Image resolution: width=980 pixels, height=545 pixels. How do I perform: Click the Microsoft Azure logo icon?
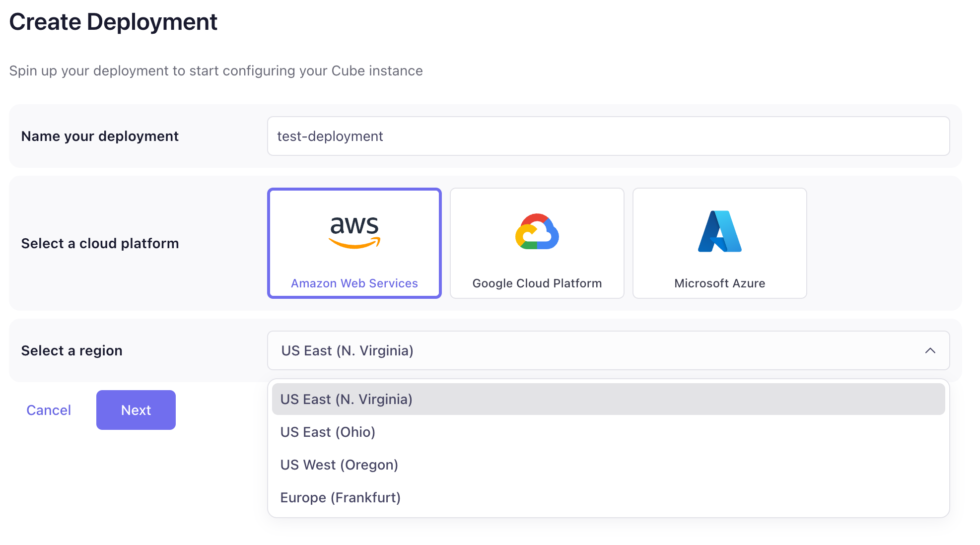pos(720,231)
